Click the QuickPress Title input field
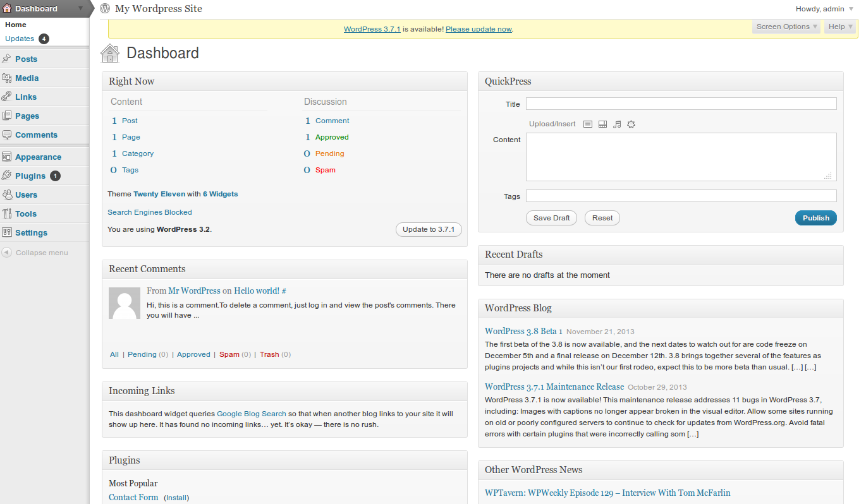 pos(681,104)
